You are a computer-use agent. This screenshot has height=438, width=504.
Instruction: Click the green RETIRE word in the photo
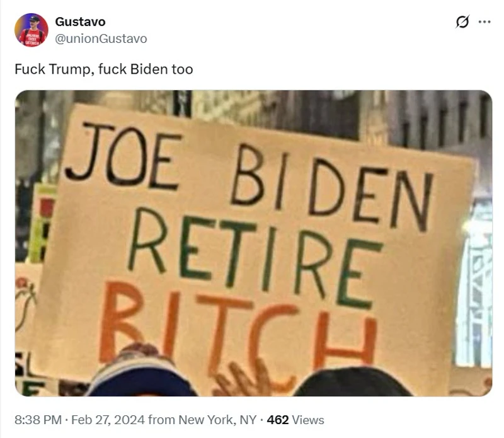pos(256,257)
